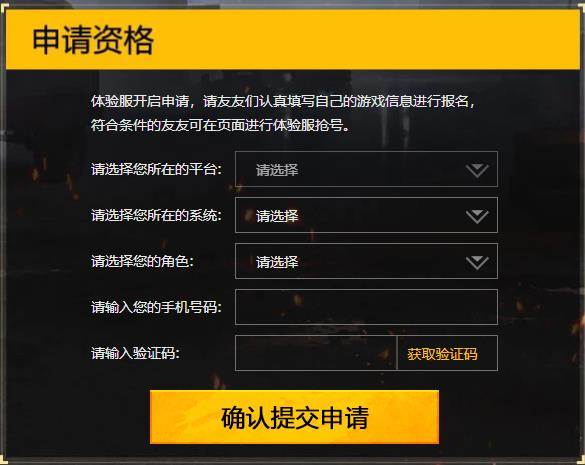Viewport: 585px width, 465px height.
Task: Click the role dropdown's chevron arrow icon
Action: [477, 262]
